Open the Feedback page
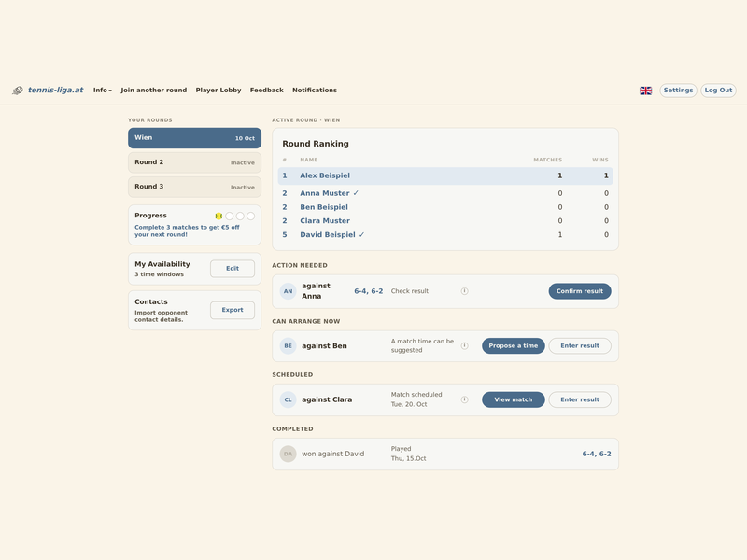 267,90
